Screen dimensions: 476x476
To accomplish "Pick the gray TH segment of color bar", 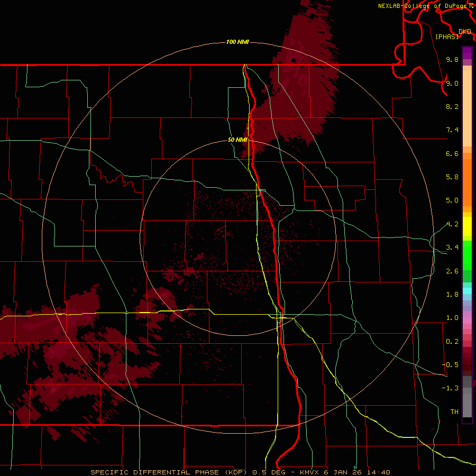I will point(467,405).
